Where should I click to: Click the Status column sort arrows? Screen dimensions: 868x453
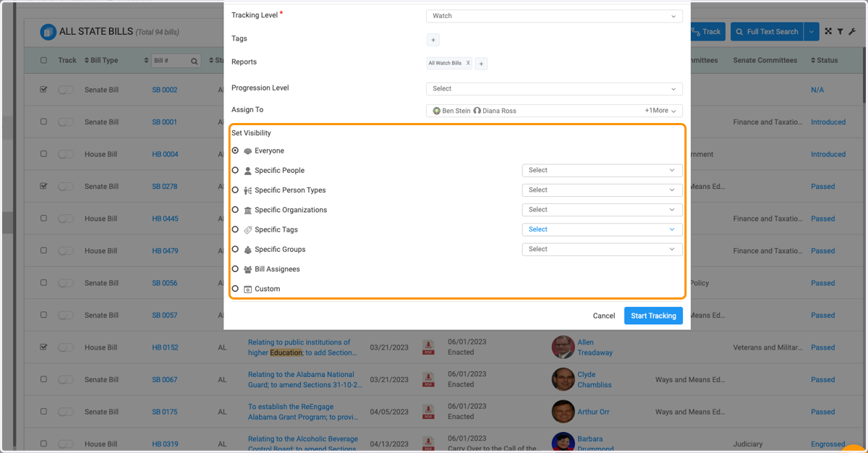(812, 61)
